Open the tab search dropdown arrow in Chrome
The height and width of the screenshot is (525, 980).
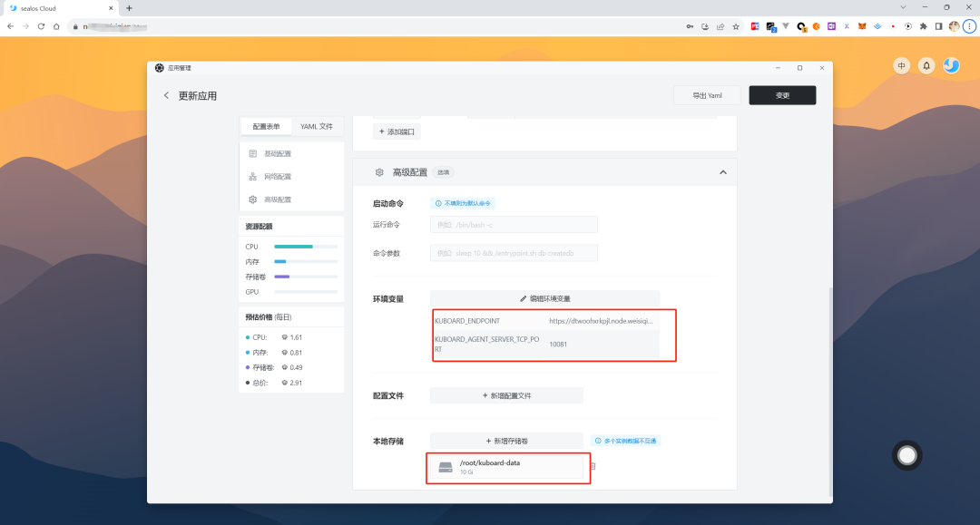903,7
